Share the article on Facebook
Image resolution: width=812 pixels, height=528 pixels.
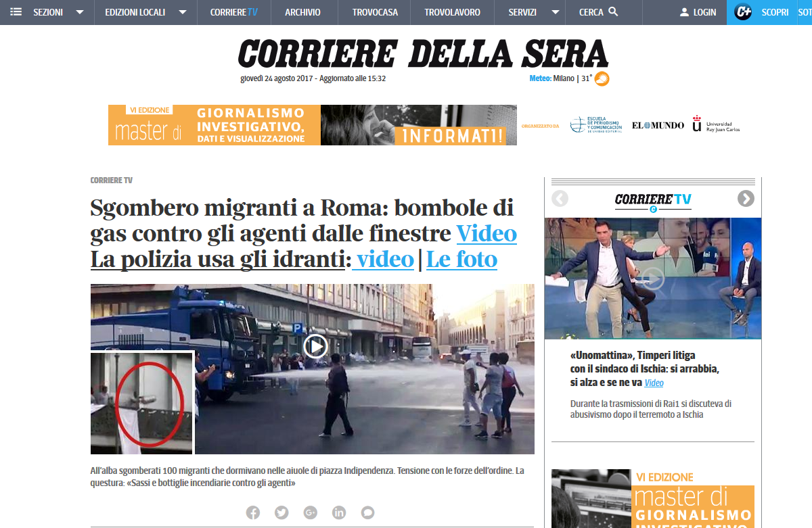[x=253, y=512]
